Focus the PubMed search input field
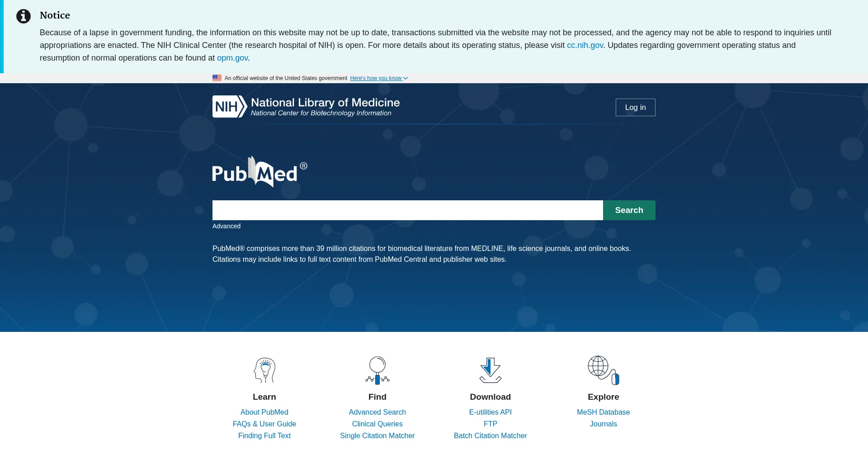Viewport: 868px width, 449px height. [x=408, y=210]
